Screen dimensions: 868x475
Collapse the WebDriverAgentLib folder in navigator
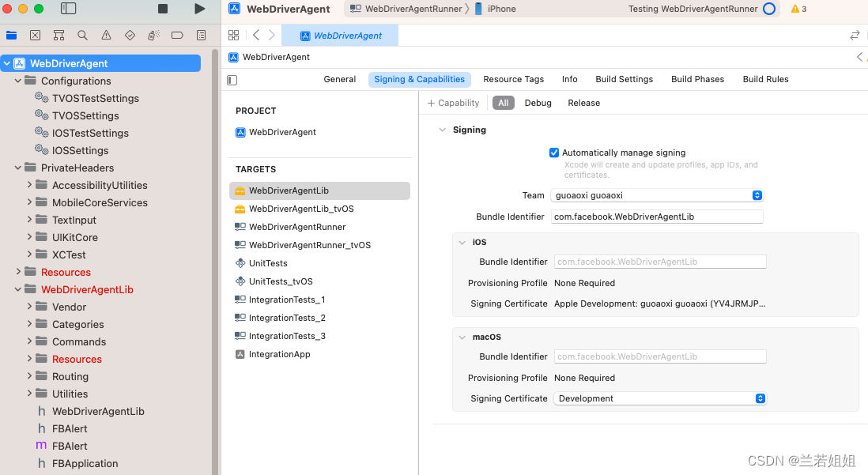click(x=17, y=289)
